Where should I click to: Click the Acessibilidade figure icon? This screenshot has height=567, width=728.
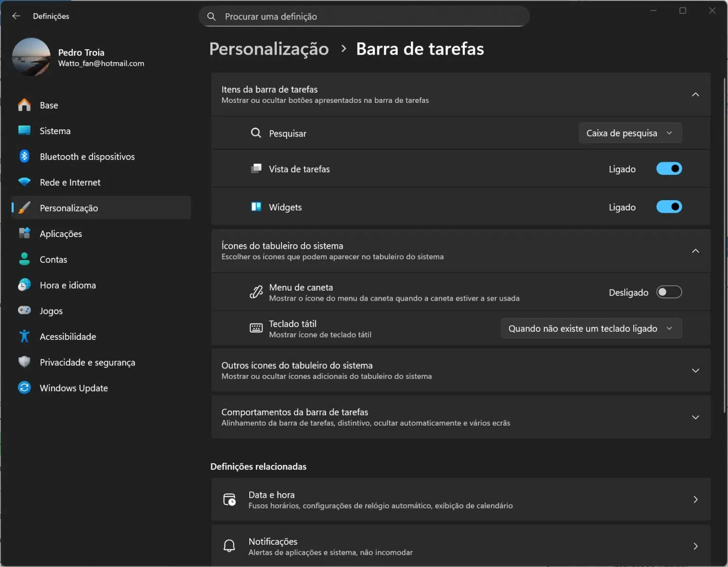pos(24,337)
